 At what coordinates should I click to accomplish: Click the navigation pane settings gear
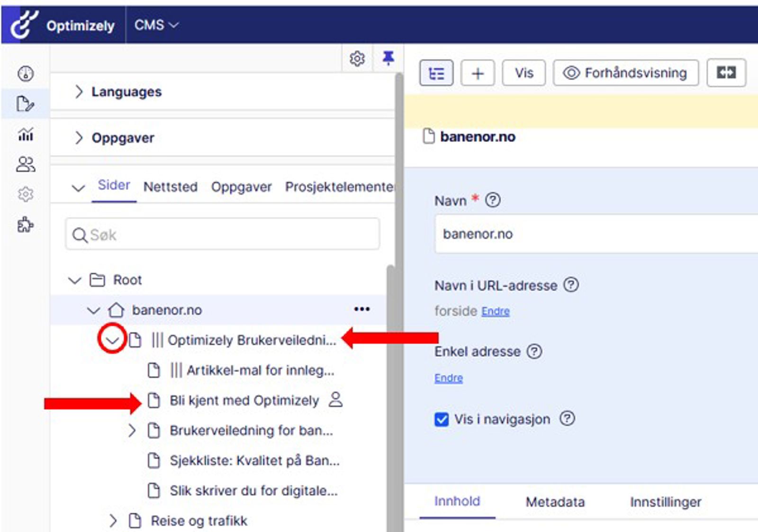coord(357,59)
